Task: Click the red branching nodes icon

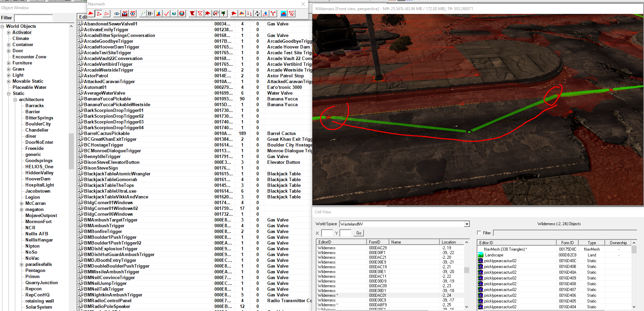Action: 273,14
